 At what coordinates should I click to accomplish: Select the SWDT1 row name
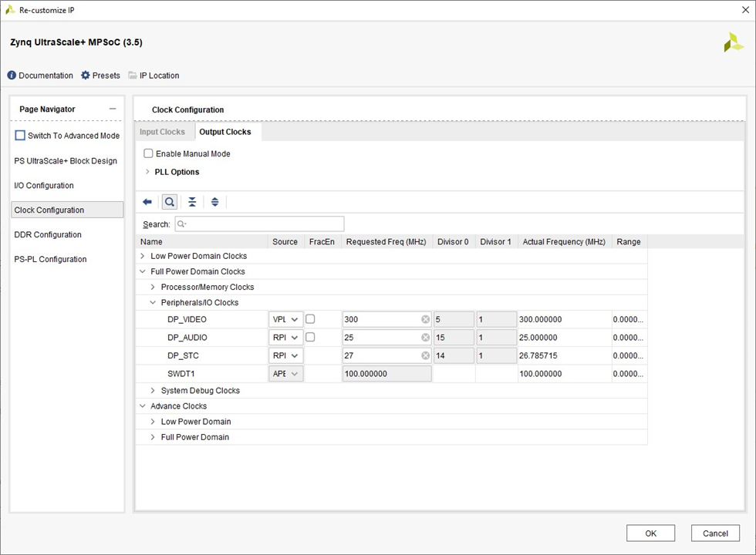coord(181,373)
